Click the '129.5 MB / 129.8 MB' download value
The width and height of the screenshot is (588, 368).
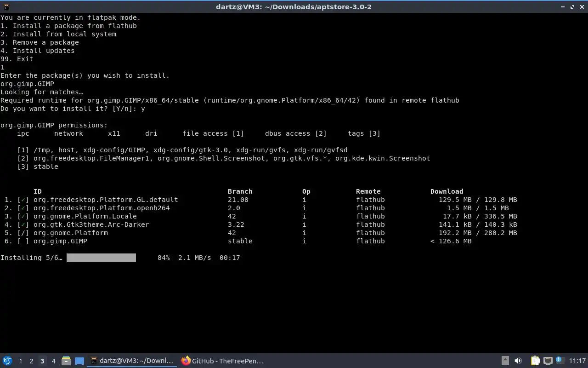478,200
